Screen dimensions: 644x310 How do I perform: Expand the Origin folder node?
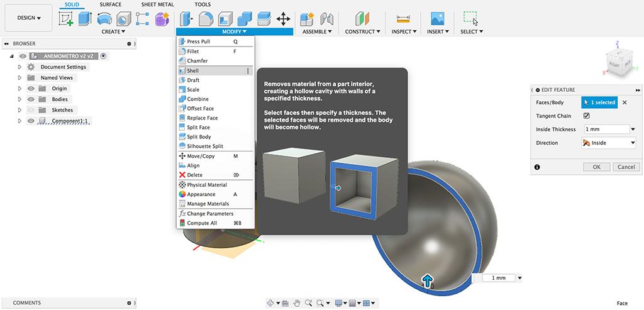point(19,88)
